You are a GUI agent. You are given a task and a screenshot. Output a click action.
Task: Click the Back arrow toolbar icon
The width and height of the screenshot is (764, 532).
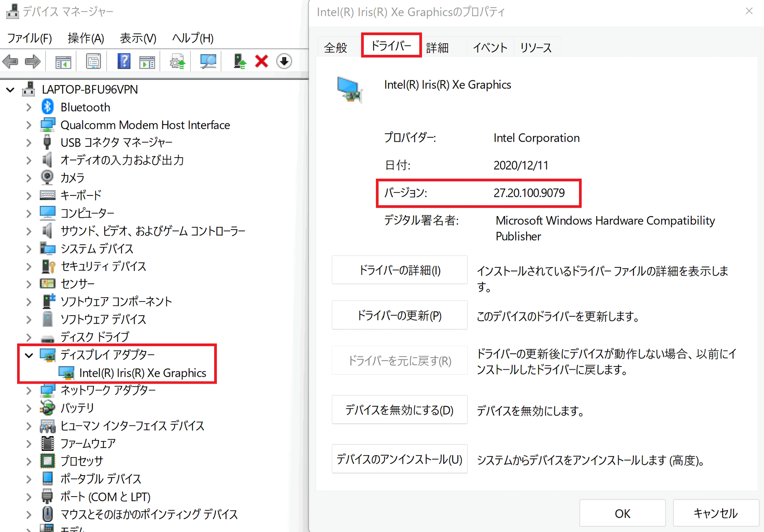coord(11,62)
